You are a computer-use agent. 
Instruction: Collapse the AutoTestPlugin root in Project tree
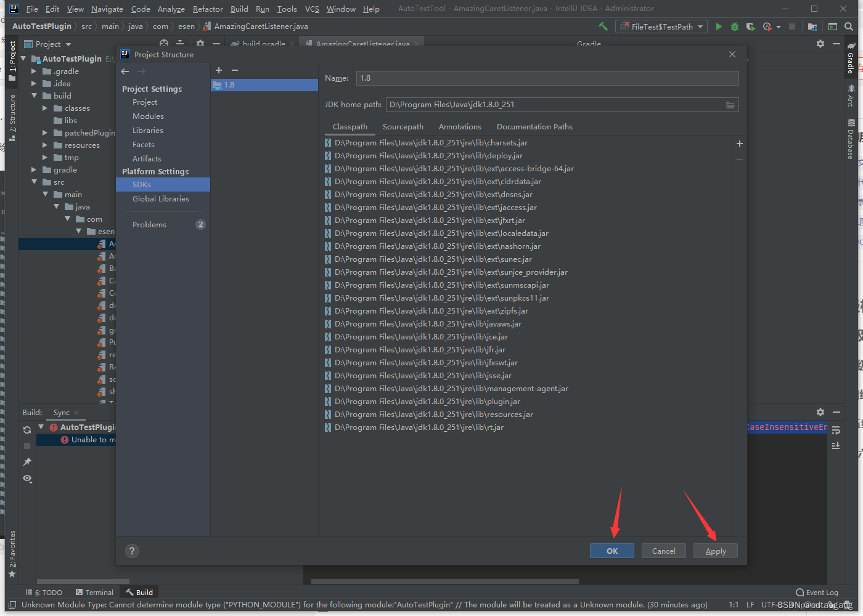coord(23,59)
